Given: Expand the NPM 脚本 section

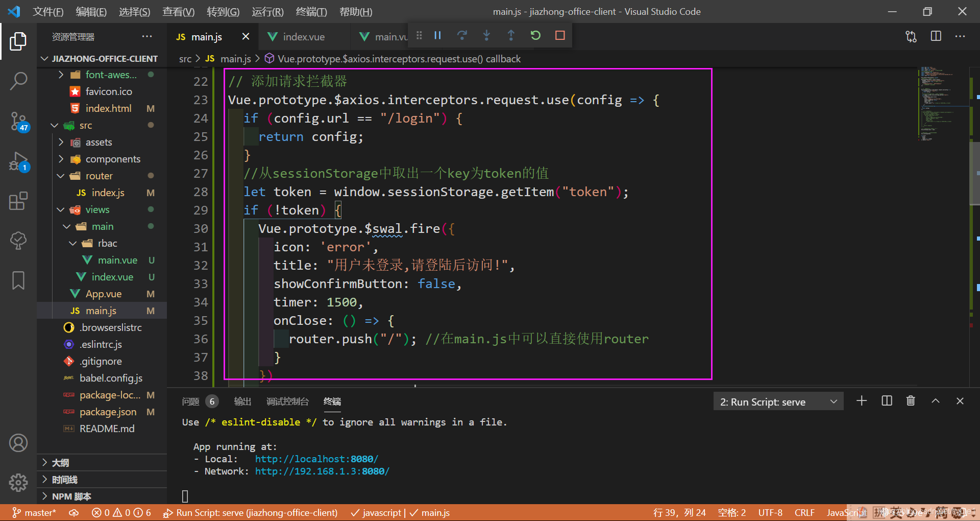Looking at the screenshot, I should tap(102, 496).
